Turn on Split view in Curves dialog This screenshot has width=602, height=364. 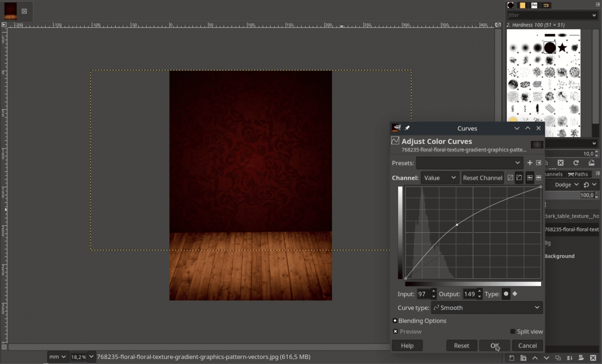(512, 331)
